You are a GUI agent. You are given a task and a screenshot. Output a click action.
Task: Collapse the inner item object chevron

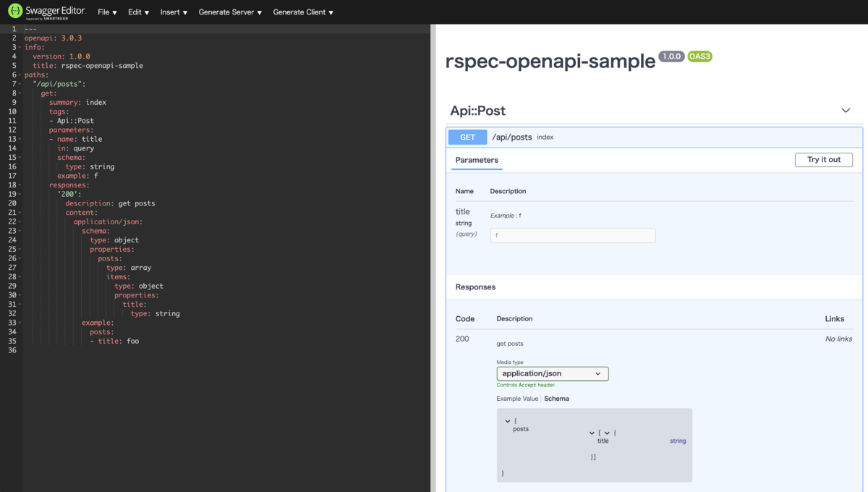pyautogui.click(x=608, y=433)
